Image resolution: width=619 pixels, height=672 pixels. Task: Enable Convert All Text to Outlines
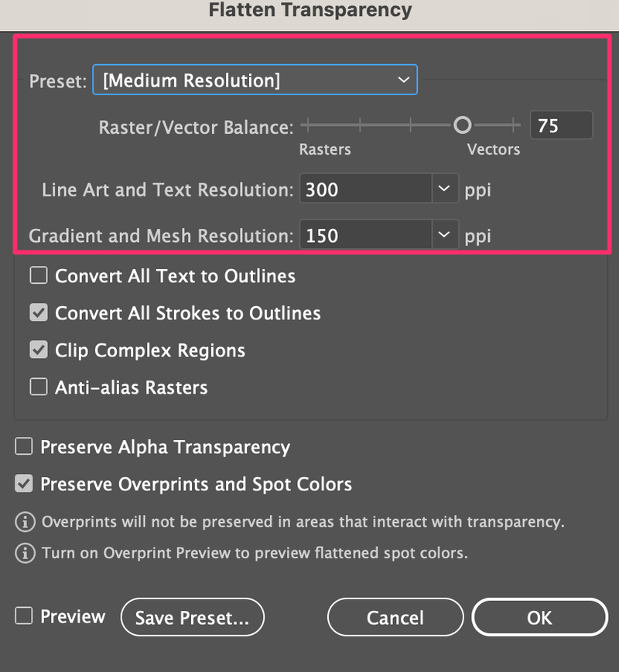38,275
